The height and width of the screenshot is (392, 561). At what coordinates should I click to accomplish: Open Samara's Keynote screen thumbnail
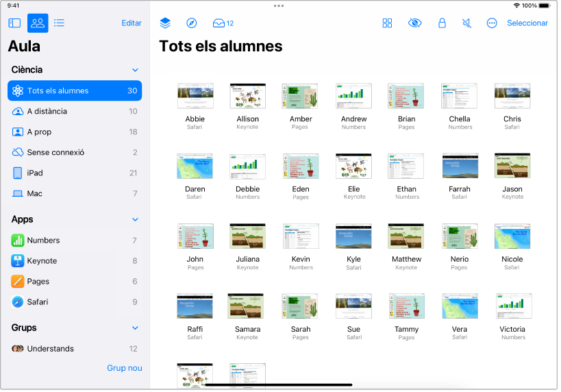tap(246, 306)
